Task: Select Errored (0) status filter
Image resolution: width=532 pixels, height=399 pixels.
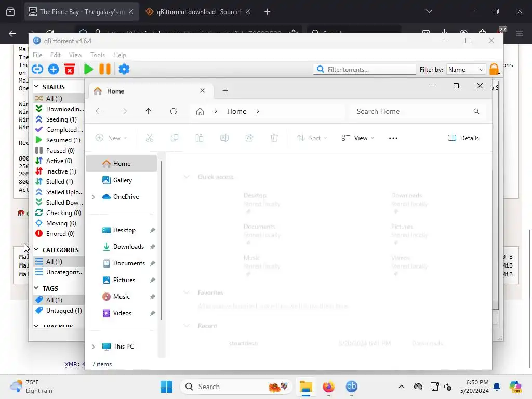Action: coord(59,234)
